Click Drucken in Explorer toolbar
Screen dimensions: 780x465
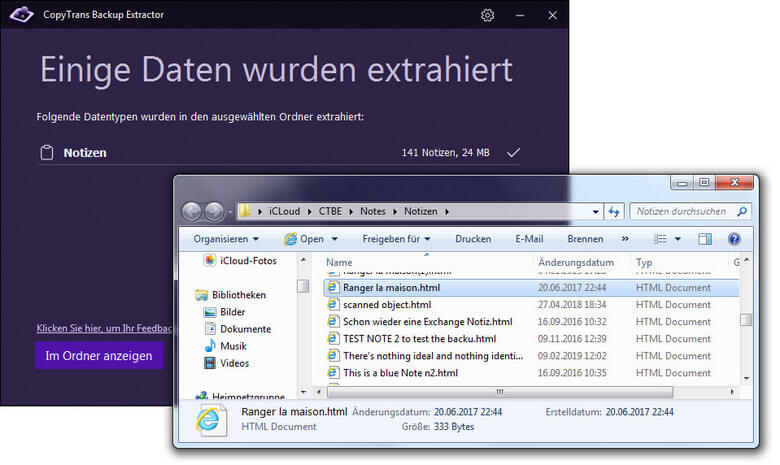click(473, 239)
